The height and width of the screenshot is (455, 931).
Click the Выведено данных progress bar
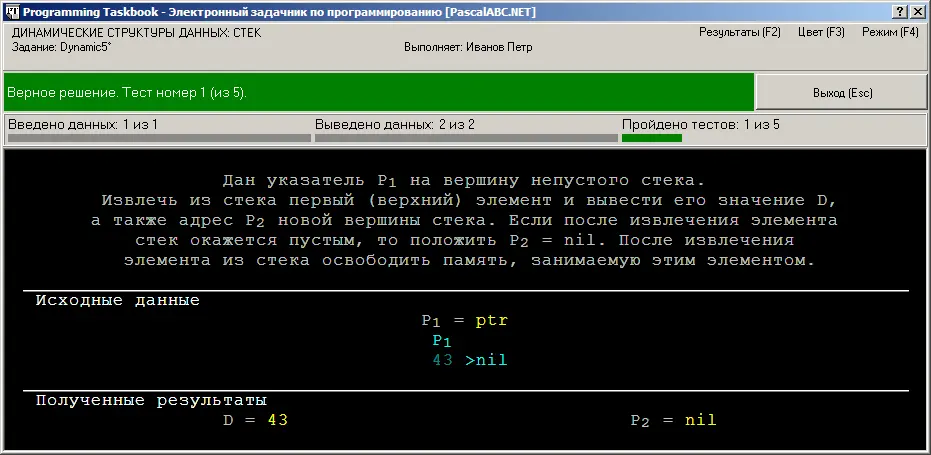[463, 138]
